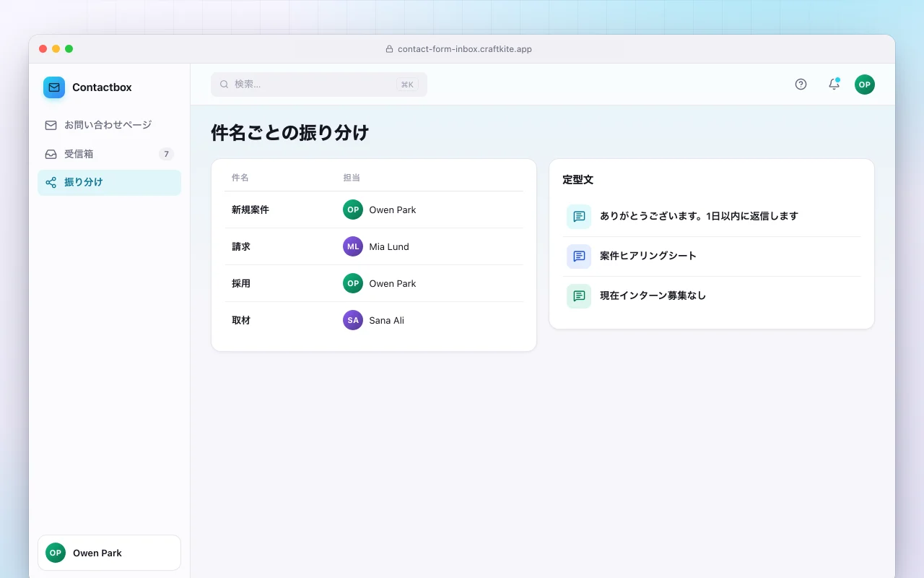This screenshot has width=924, height=578.
Task: Click the ⌘K shortcut hint in search
Action: (x=407, y=85)
